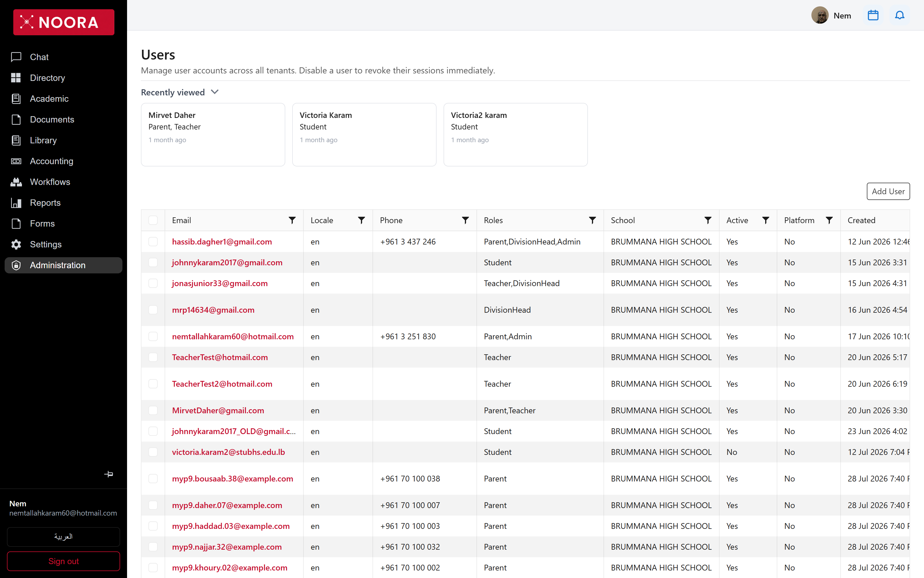The width and height of the screenshot is (924, 578).
Task: Switch language with the العربية button
Action: point(64,537)
